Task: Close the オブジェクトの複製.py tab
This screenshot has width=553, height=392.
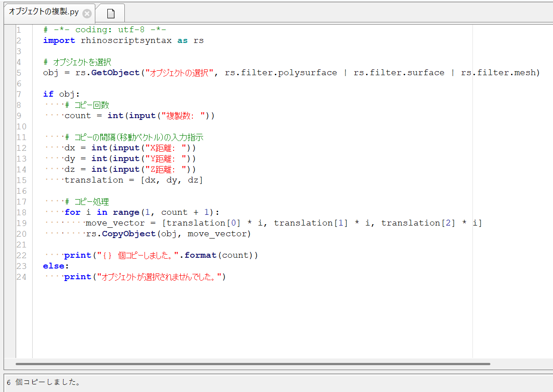Action: pos(87,13)
